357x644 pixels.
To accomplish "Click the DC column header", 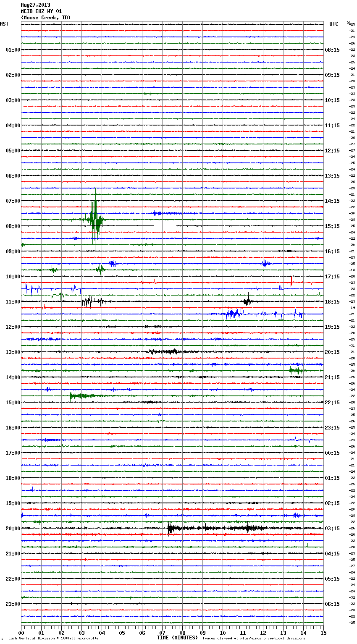I will 349,23.
